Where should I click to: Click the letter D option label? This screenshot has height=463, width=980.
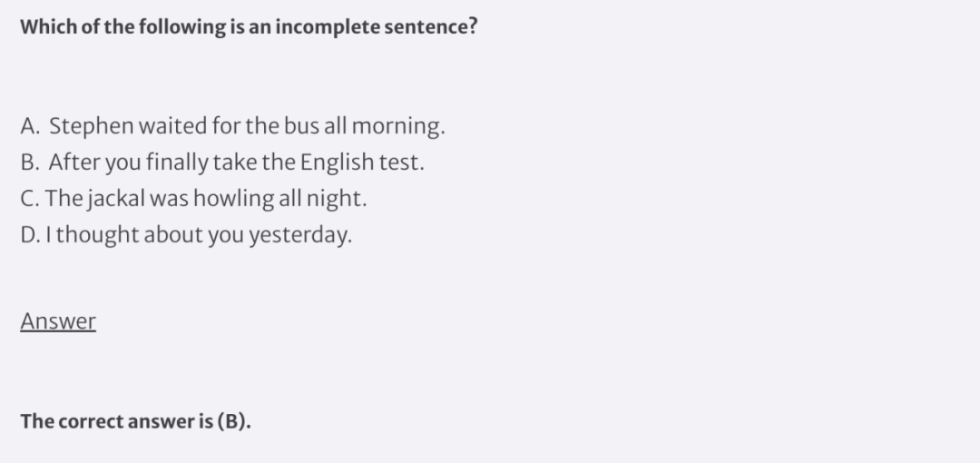[30, 234]
